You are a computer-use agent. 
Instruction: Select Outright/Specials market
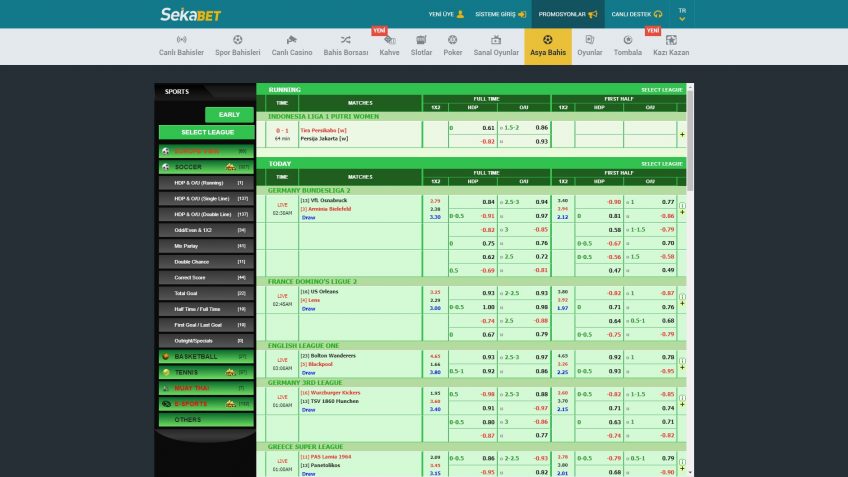(x=207, y=341)
